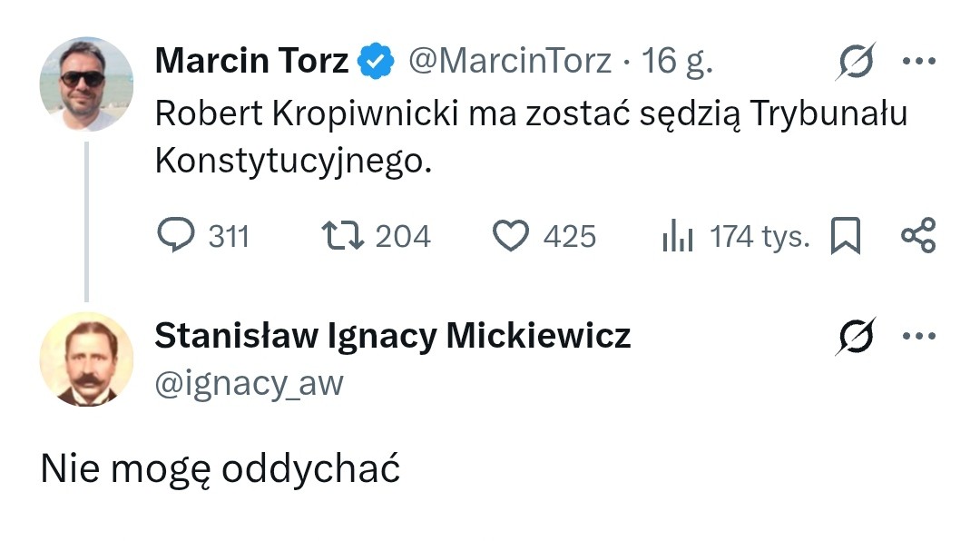Open Marcin Torz's profile name

point(250,60)
